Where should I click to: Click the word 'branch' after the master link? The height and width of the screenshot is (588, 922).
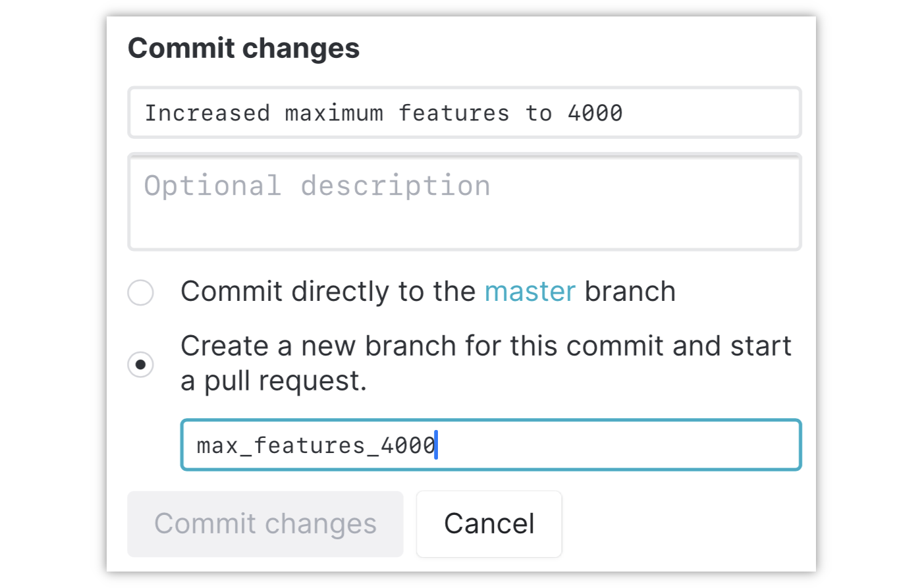point(630,292)
